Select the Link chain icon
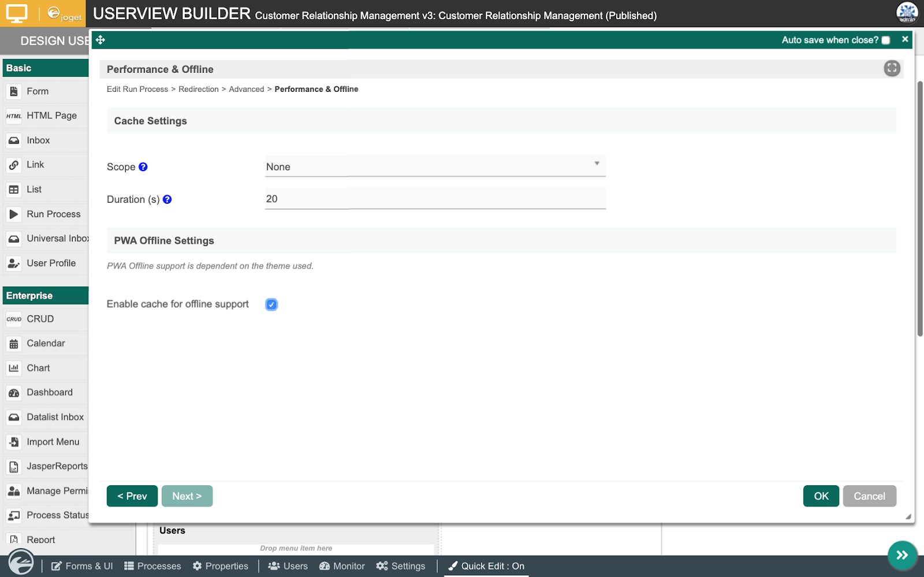The height and width of the screenshot is (577, 924). 14,165
